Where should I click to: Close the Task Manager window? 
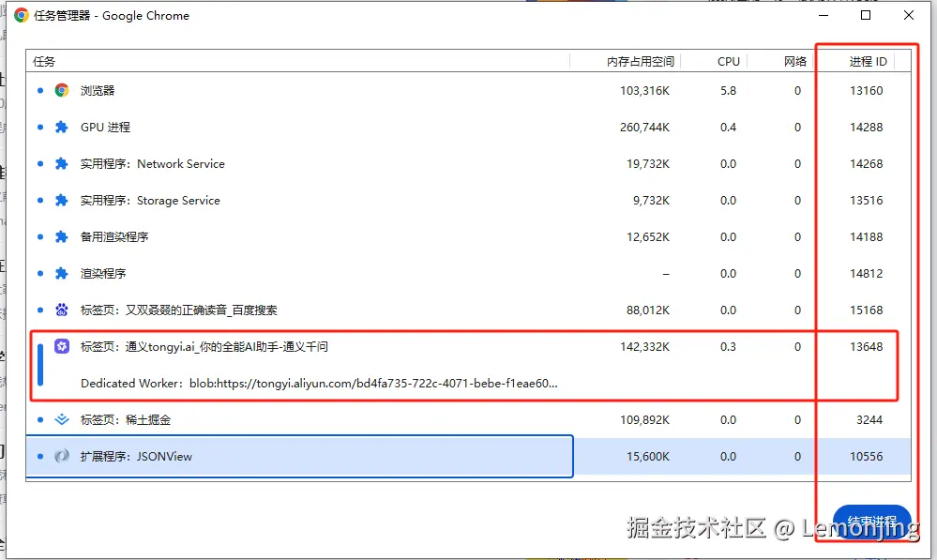908,15
